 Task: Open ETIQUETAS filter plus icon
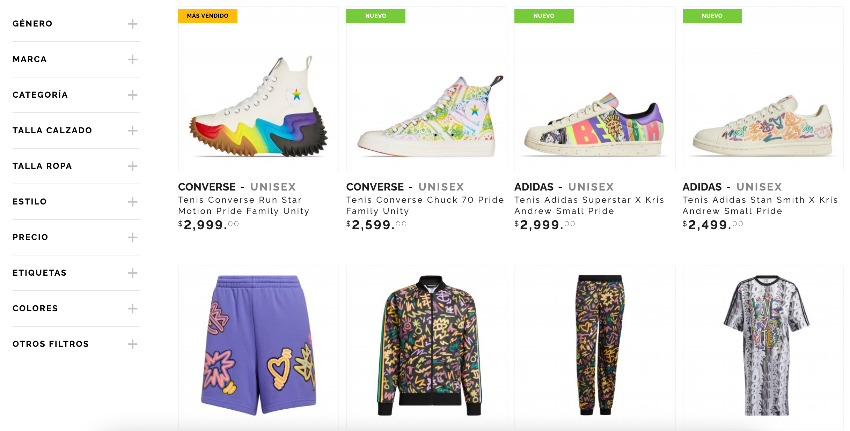(x=132, y=273)
